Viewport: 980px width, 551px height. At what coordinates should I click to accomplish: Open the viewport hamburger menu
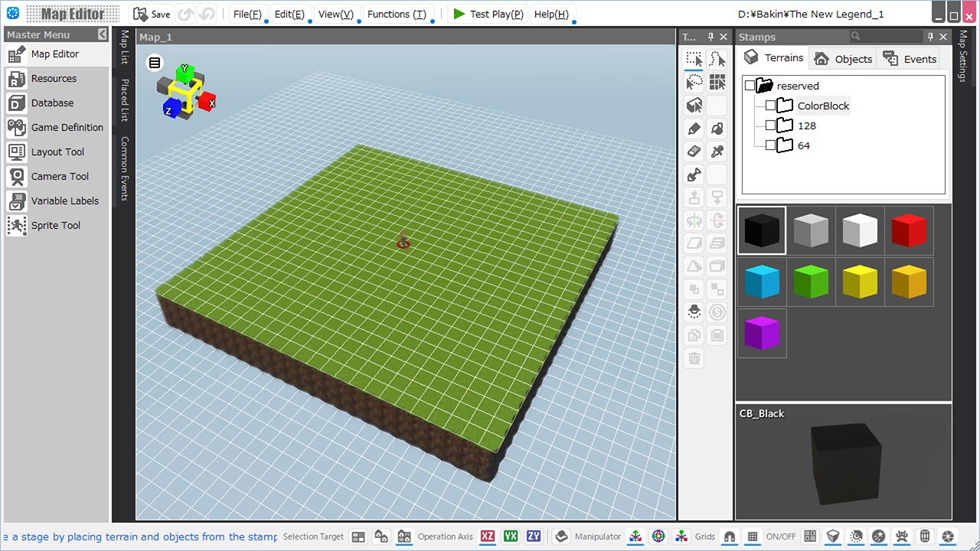[155, 63]
